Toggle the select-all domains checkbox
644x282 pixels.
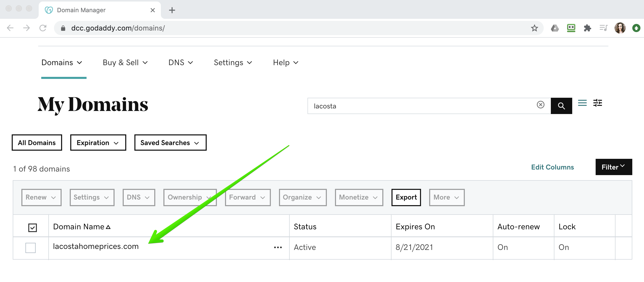click(x=33, y=228)
